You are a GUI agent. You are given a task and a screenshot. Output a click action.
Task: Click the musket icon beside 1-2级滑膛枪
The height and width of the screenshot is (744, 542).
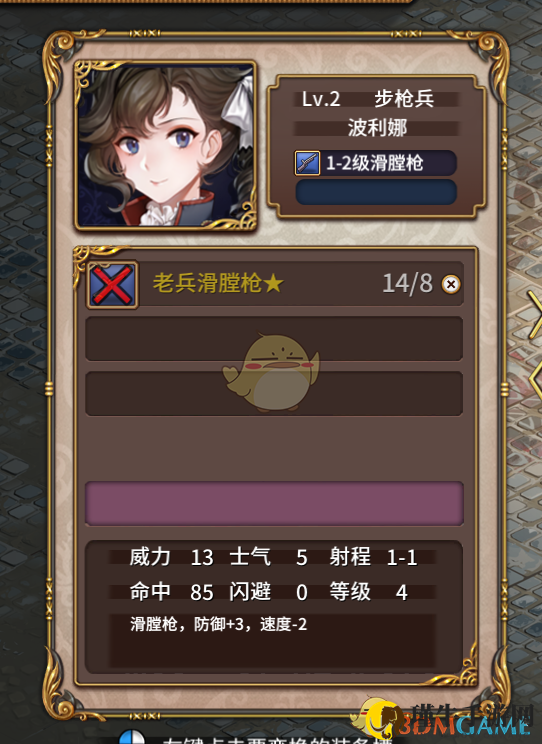pos(307,163)
